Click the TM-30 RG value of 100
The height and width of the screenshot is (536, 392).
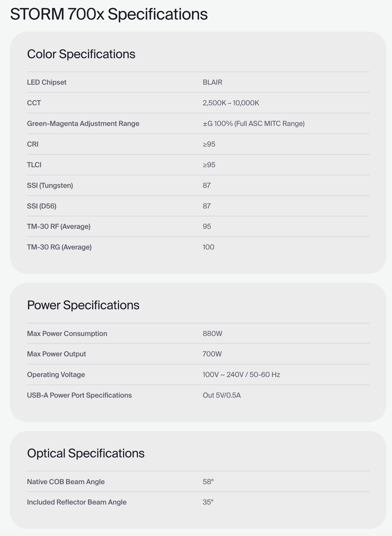tap(208, 247)
